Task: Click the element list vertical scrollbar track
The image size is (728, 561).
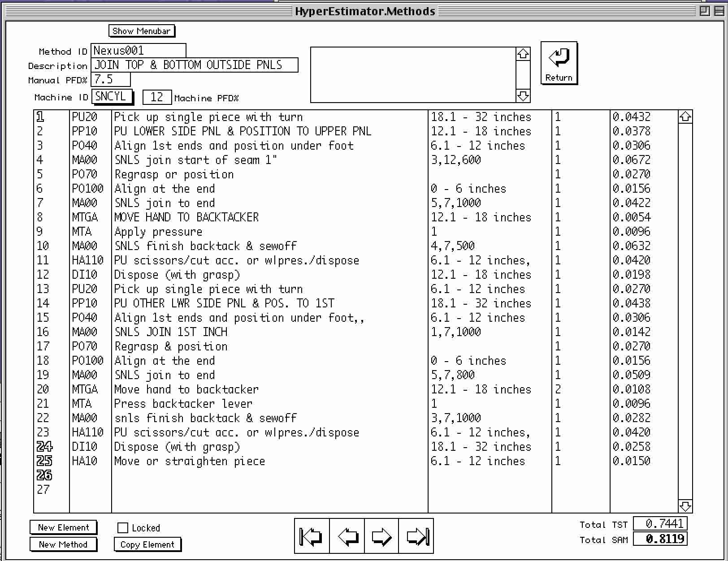Action: [x=685, y=314]
